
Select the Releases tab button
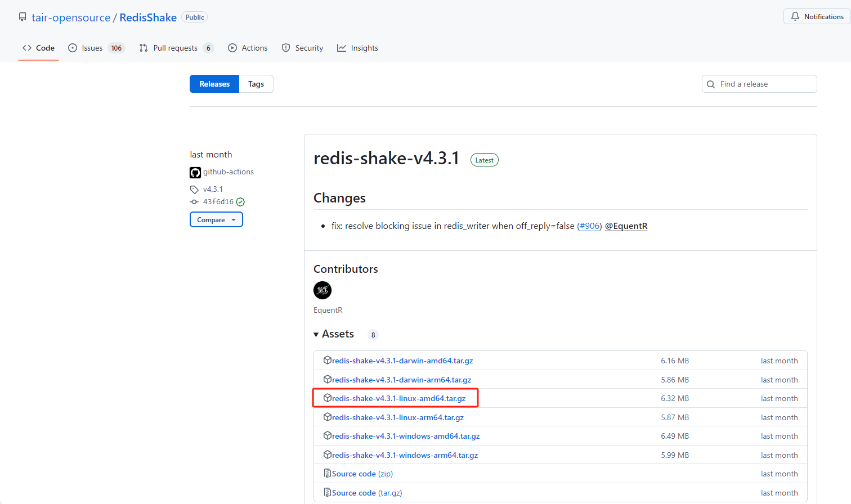214,84
